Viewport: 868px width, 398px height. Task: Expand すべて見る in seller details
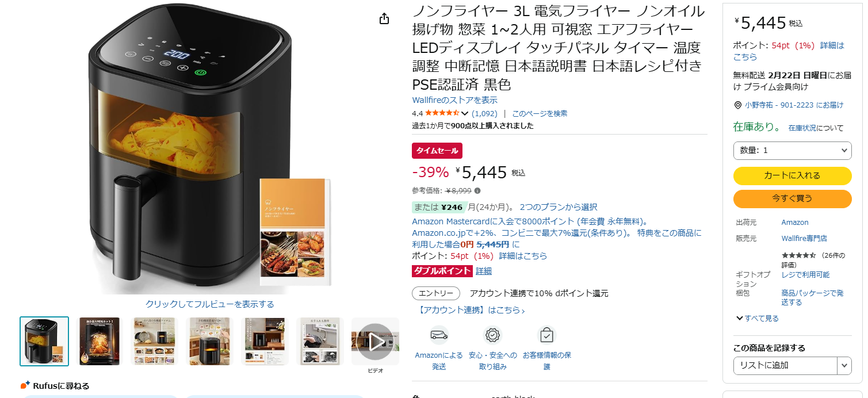(x=757, y=319)
